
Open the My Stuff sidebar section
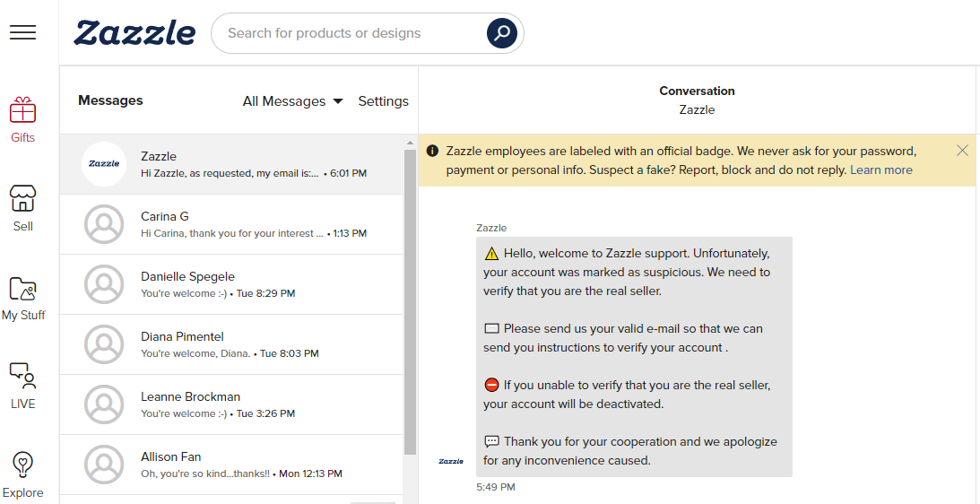click(x=23, y=299)
